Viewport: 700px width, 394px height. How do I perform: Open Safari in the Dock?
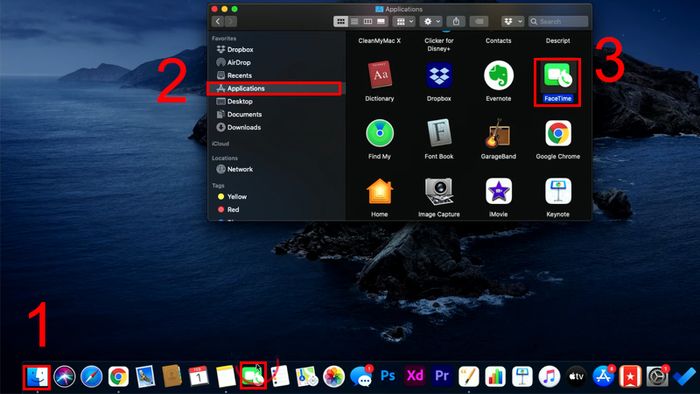[92, 377]
